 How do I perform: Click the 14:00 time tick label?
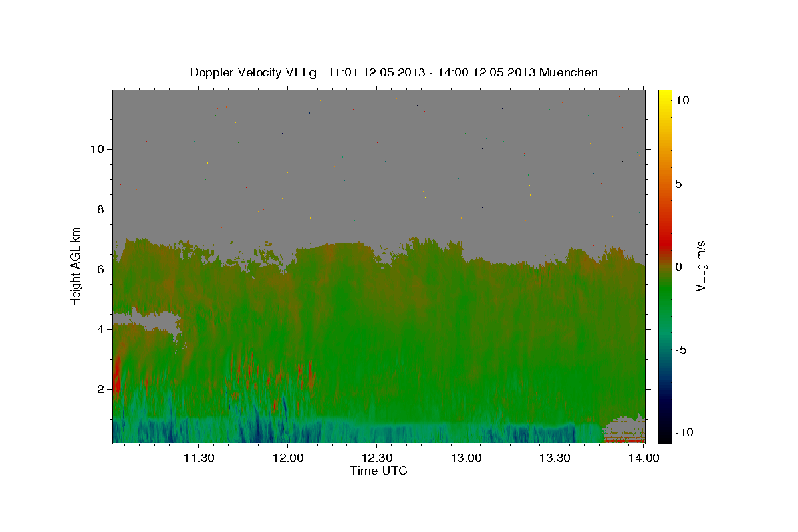click(x=644, y=458)
